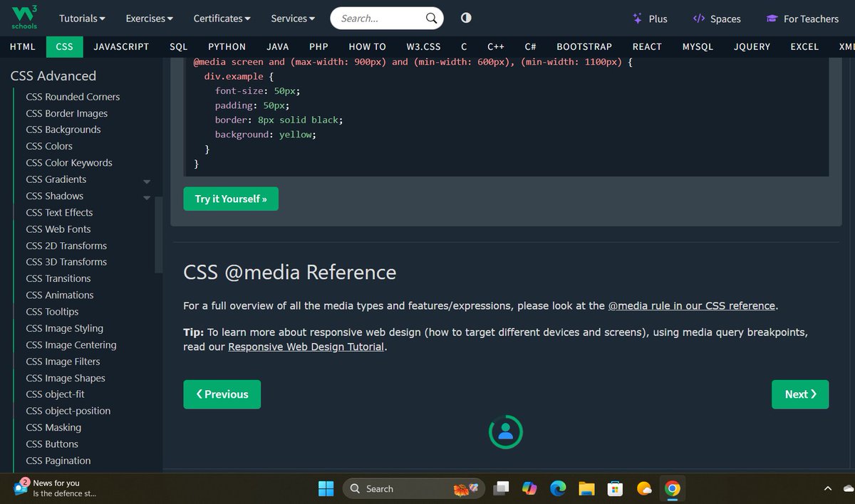The height and width of the screenshot is (504, 855).
Task: Open the W3.CSS tab
Action: (423, 46)
